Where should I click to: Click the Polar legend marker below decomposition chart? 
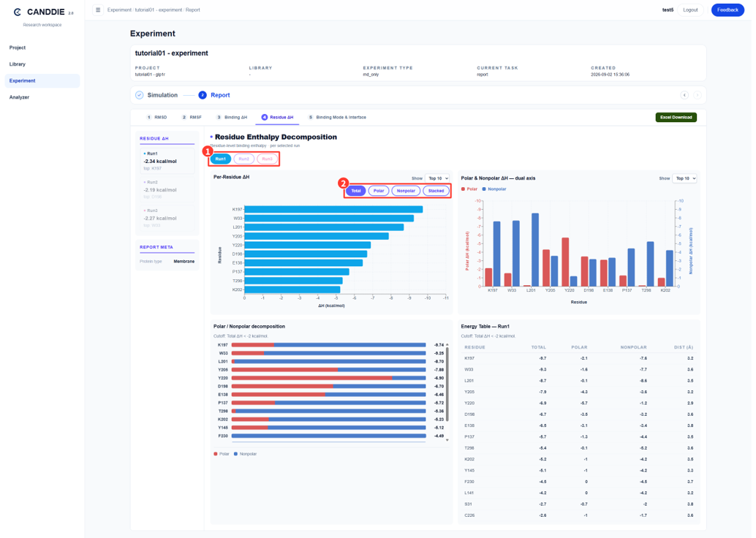216,454
